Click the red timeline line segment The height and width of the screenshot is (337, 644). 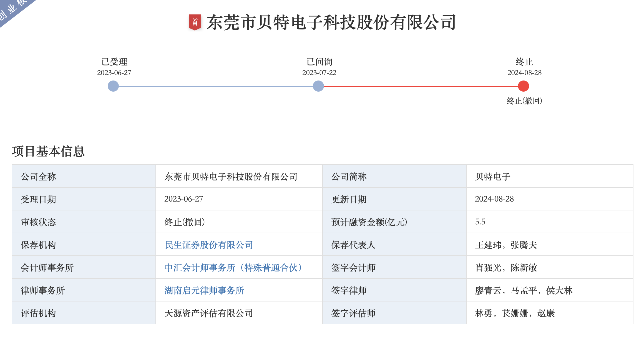421,86
